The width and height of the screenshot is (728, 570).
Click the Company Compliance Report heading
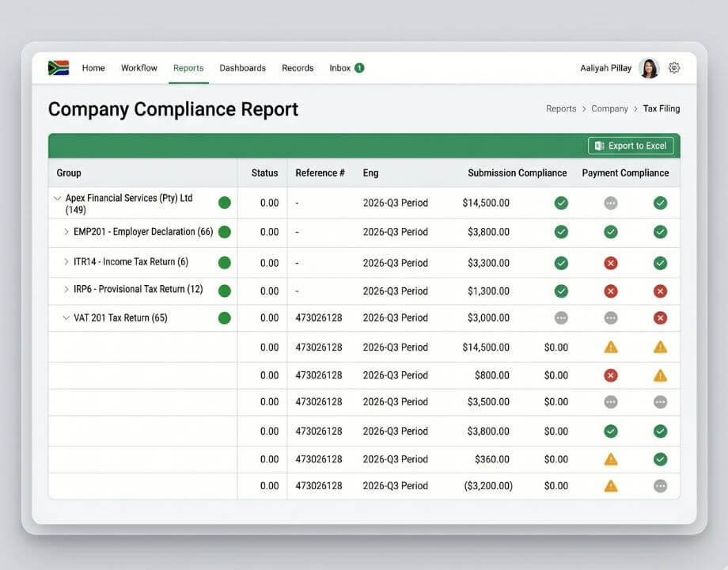(173, 109)
